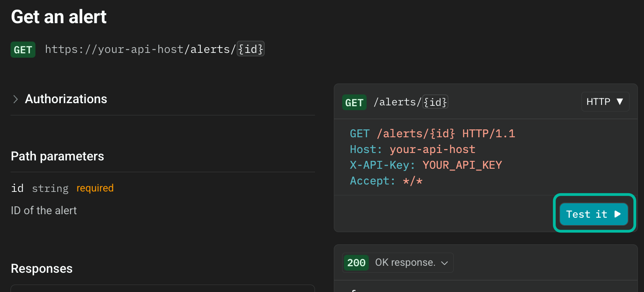
Task: Open the HTTP language dropdown
Action: click(x=605, y=102)
